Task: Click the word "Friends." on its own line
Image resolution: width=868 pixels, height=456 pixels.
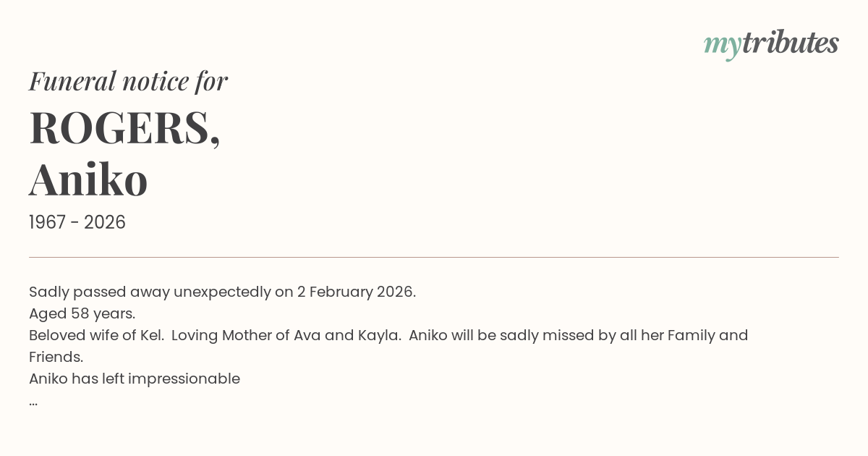Action: (x=56, y=358)
